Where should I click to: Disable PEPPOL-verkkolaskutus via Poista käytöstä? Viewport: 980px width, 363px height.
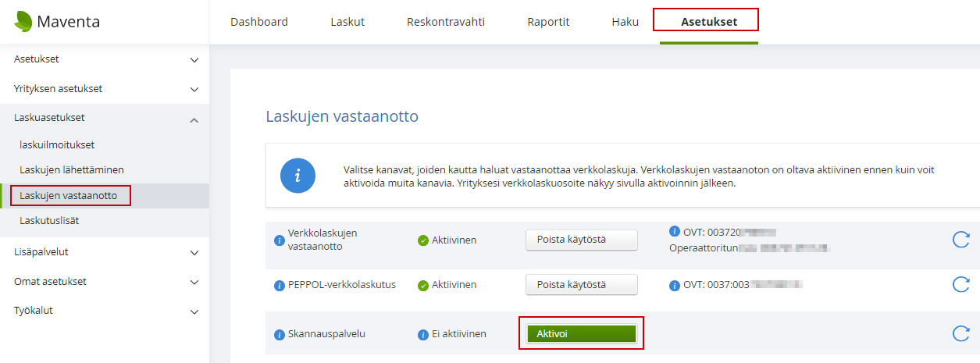coord(581,285)
